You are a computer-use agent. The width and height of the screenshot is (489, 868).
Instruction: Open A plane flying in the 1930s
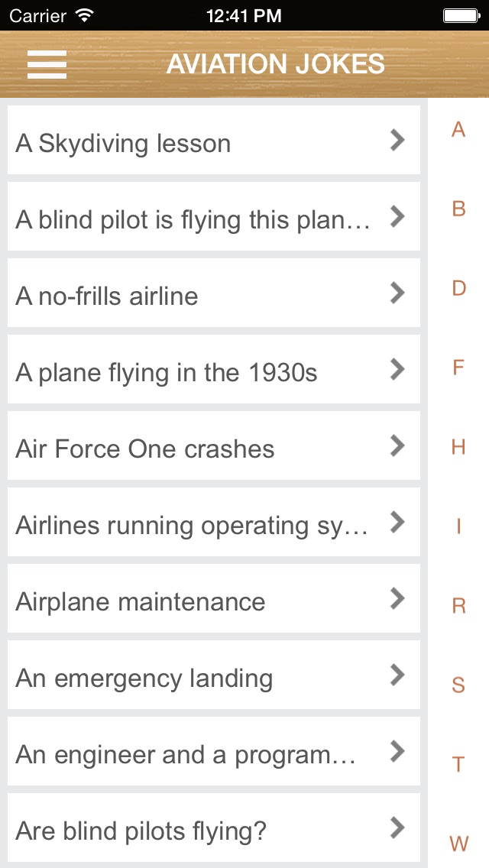pyautogui.click(x=167, y=373)
